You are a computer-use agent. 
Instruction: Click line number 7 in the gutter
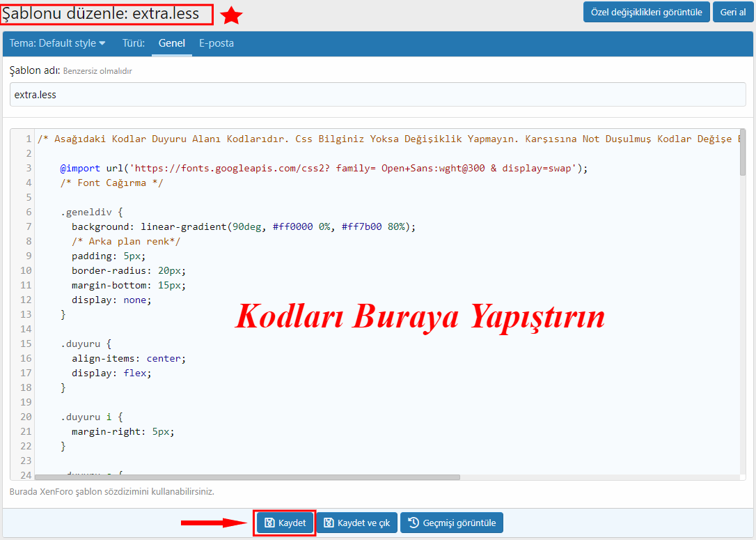28,226
